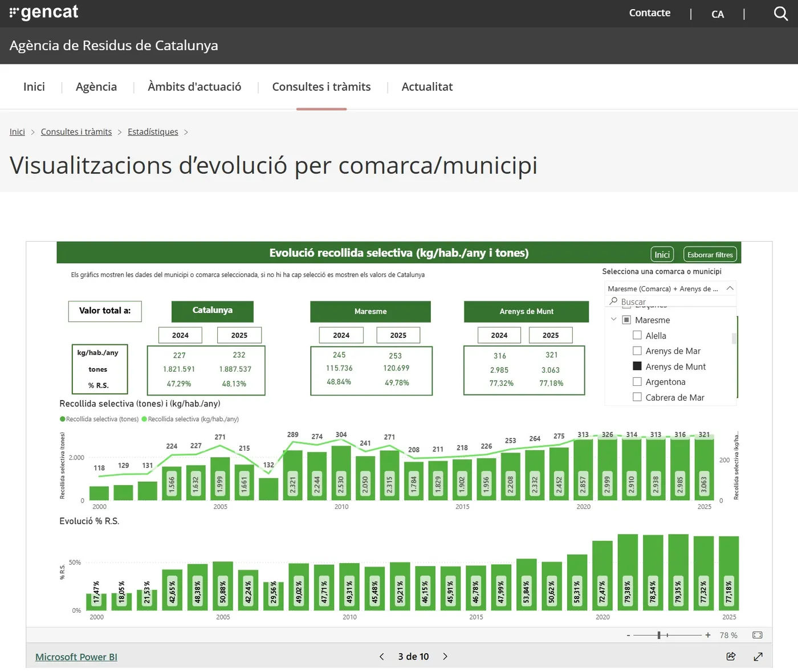The image size is (798, 672).
Task: Click the report zoom slider
Action: (667, 635)
